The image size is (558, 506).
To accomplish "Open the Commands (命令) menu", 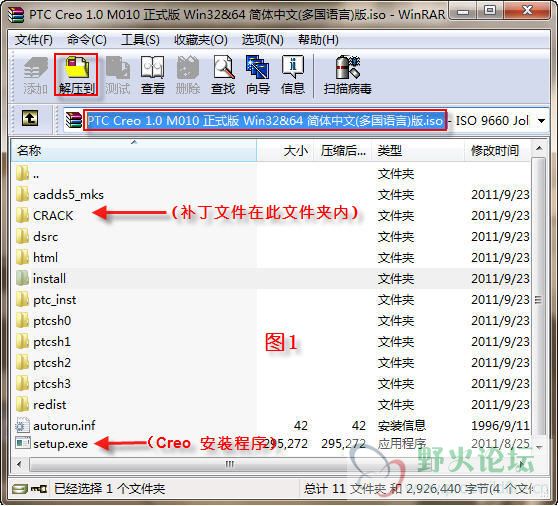I will (87, 39).
